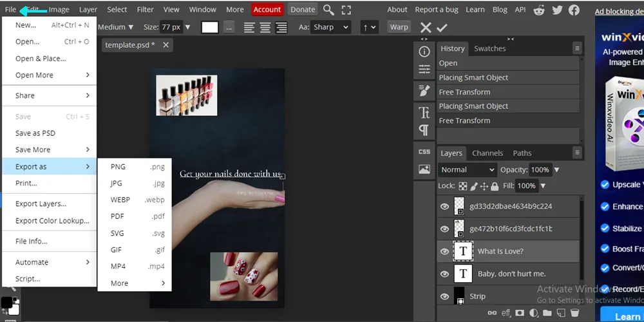Toggle visibility of the Strip layer

click(x=444, y=296)
